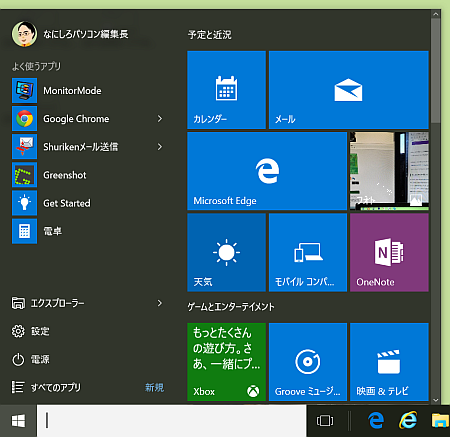The width and height of the screenshot is (450, 437).
Task: Open the 電卓 calculator icon
Action: [24, 231]
